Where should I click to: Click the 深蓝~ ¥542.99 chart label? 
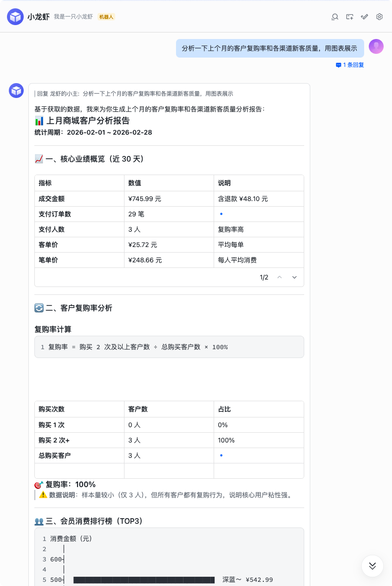coord(248,579)
